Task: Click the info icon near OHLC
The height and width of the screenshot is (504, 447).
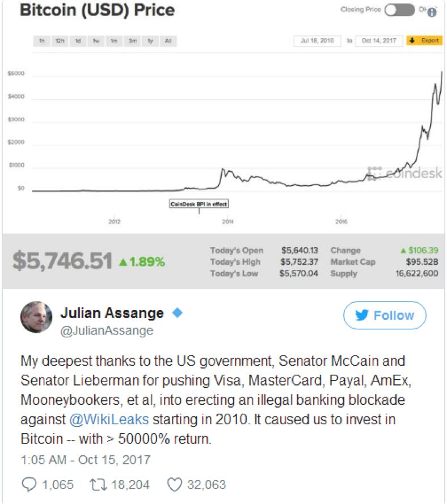Action: [x=432, y=12]
